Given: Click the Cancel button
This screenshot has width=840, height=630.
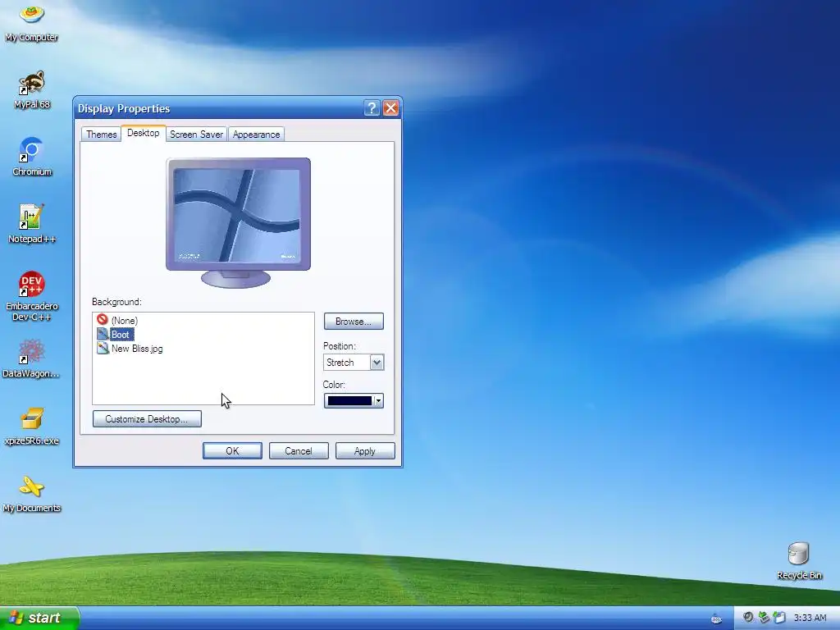Looking at the screenshot, I should [x=299, y=451].
